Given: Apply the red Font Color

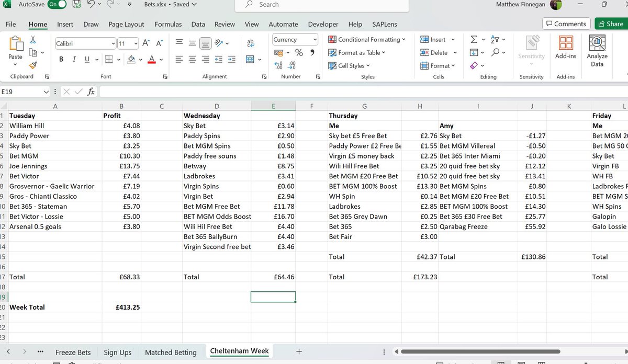Looking at the screenshot, I should (151, 59).
